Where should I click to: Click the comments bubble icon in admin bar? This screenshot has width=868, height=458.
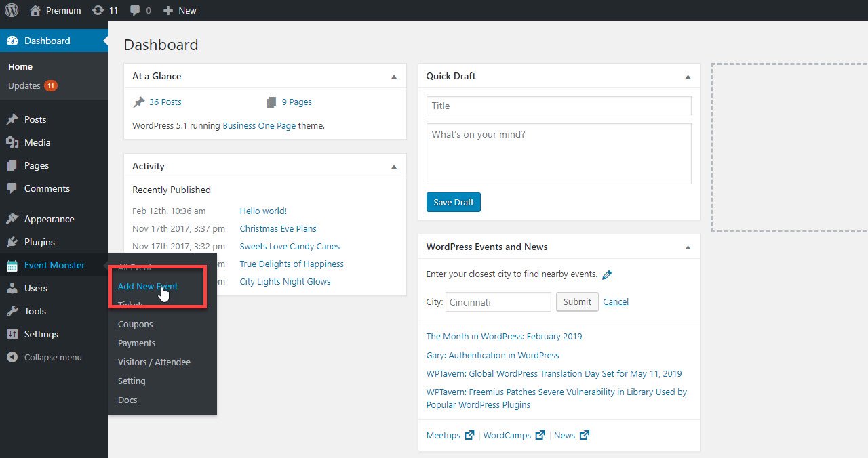click(x=136, y=10)
